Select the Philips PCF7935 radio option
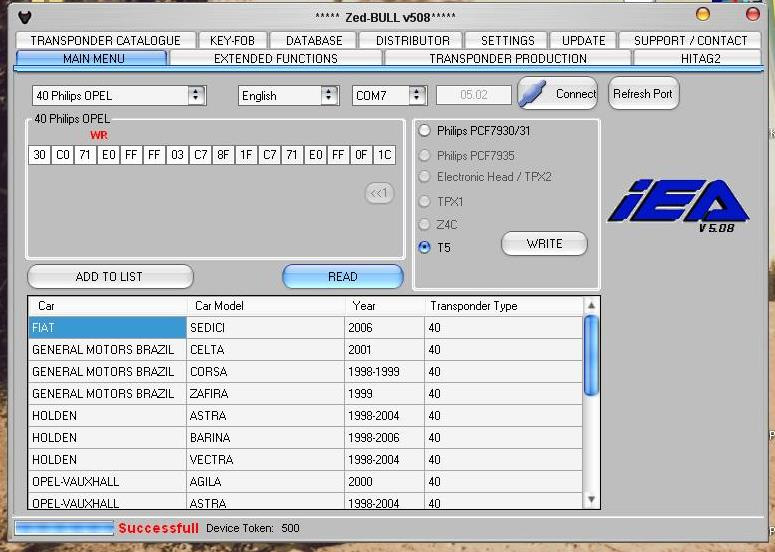This screenshot has width=775, height=552. (x=425, y=155)
